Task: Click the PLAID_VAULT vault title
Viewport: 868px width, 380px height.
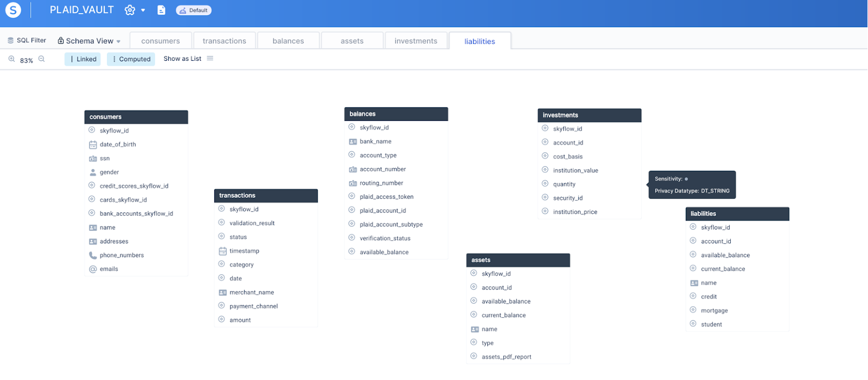Action: (x=82, y=10)
